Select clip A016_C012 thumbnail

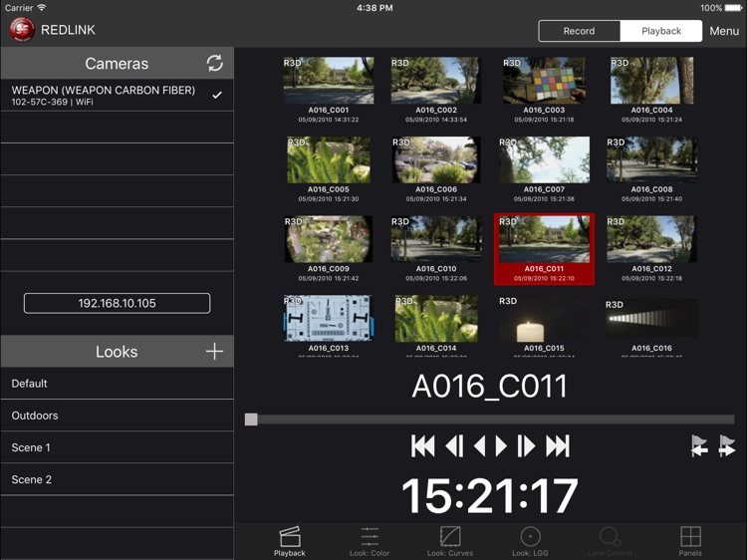pos(651,239)
